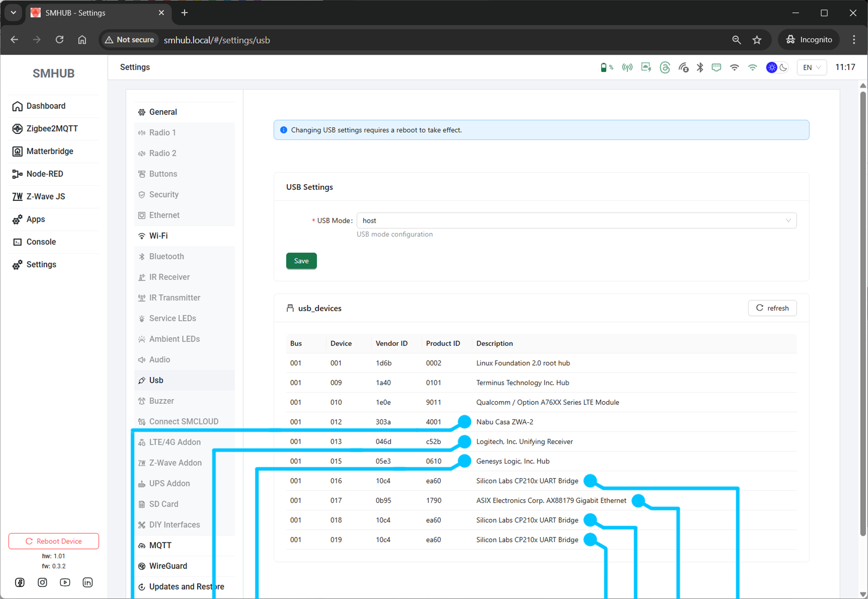Open the browser tab search dropdown arrow
Screen dimensions: 868x599
14,13
